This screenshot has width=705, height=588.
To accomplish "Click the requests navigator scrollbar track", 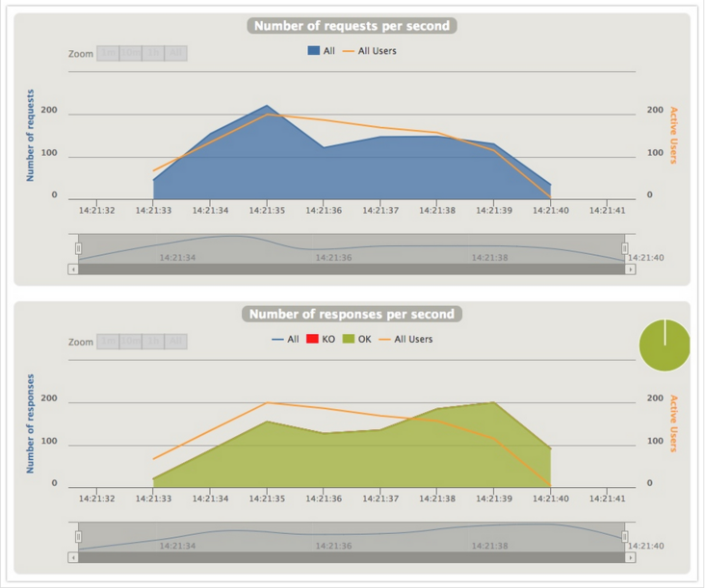I will click(x=352, y=269).
